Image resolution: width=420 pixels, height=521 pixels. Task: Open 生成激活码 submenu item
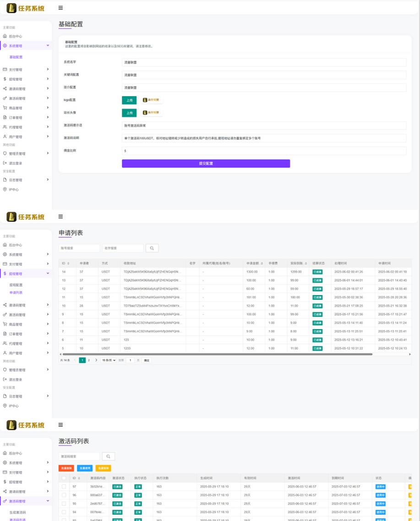18,512
